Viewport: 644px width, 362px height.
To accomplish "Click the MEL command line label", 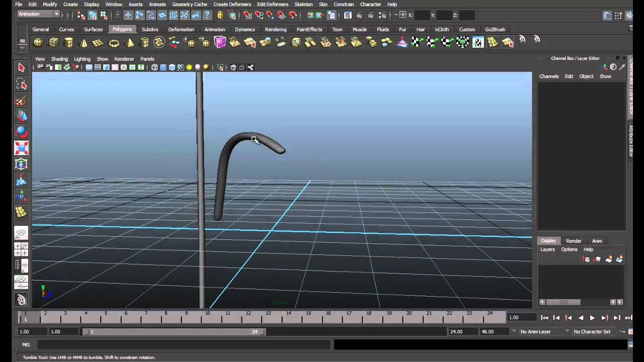I will pyautogui.click(x=26, y=344).
